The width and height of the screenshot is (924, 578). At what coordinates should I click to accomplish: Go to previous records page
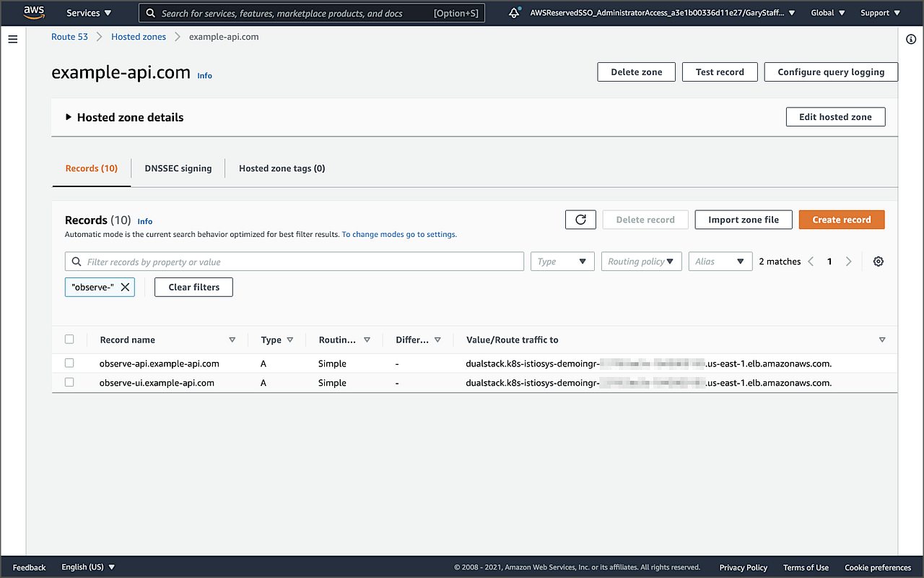pyautogui.click(x=811, y=262)
